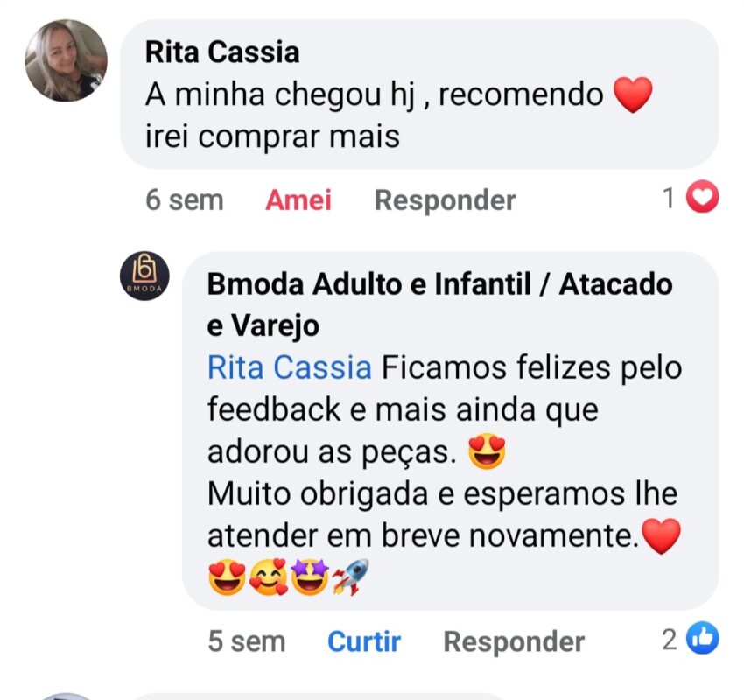Open the 6 sem timestamp of Rita's comment
Viewport: 744px width, 700px height.
tap(184, 200)
